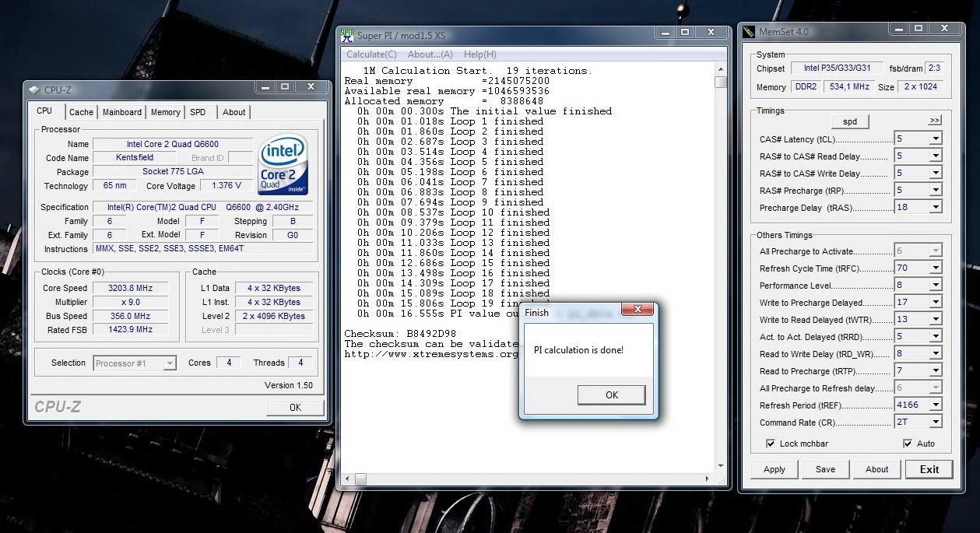Click the Core Speed 3203.8 MHz field
The width and height of the screenshot is (980, 533).
tap(130, 288)
